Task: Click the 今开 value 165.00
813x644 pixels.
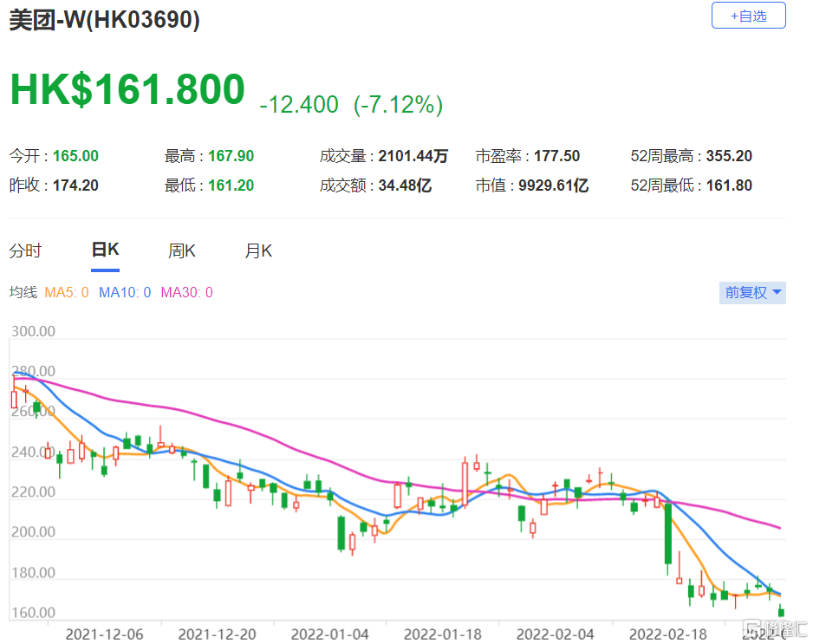Action: [x=75, y=156]
